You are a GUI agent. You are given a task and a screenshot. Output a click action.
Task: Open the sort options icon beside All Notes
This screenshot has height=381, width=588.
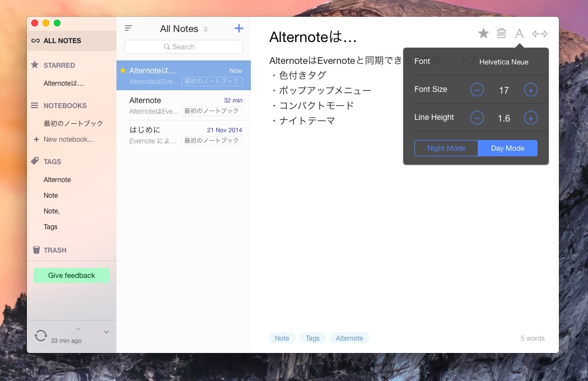128,28
